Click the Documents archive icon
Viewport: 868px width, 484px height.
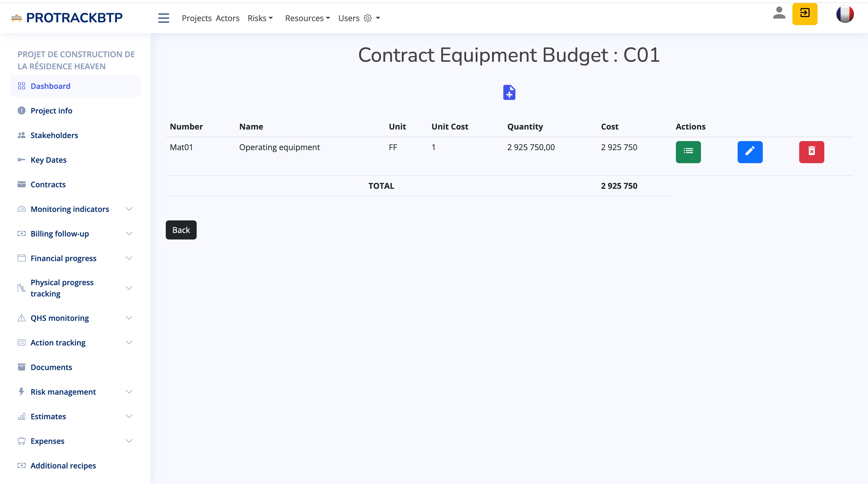pyautogui.click(x=22, y=367)
